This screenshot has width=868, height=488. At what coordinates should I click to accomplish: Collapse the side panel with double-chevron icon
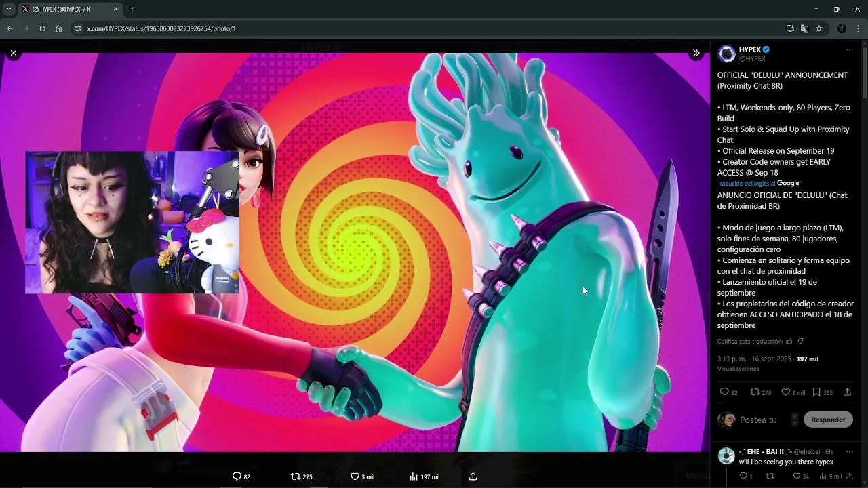pos(696,53)
